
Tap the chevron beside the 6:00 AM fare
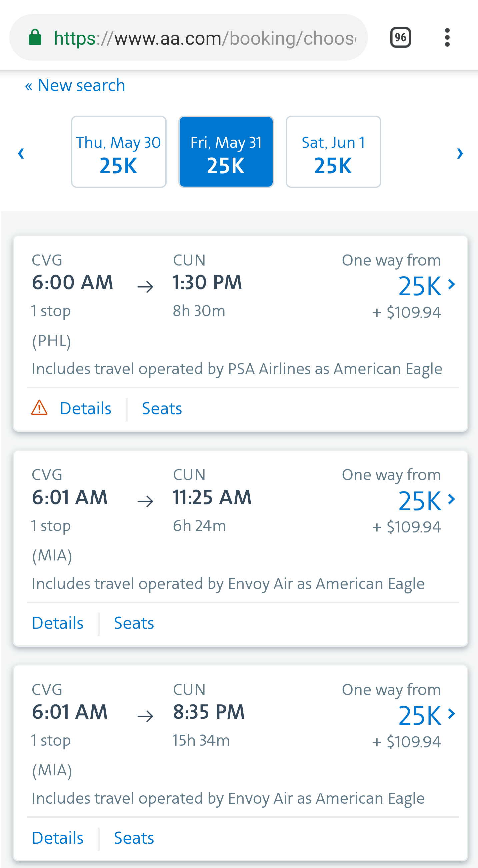[451, 284]
